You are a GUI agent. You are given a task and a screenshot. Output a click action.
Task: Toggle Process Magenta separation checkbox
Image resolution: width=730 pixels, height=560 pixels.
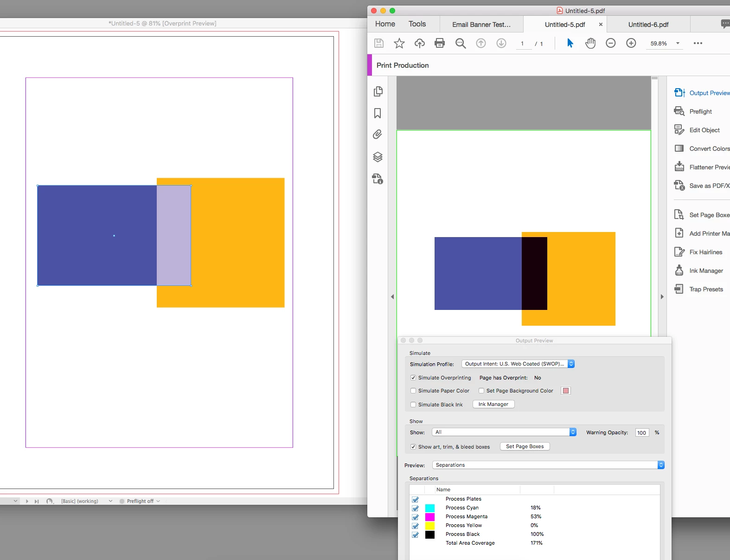click(415, 517)
